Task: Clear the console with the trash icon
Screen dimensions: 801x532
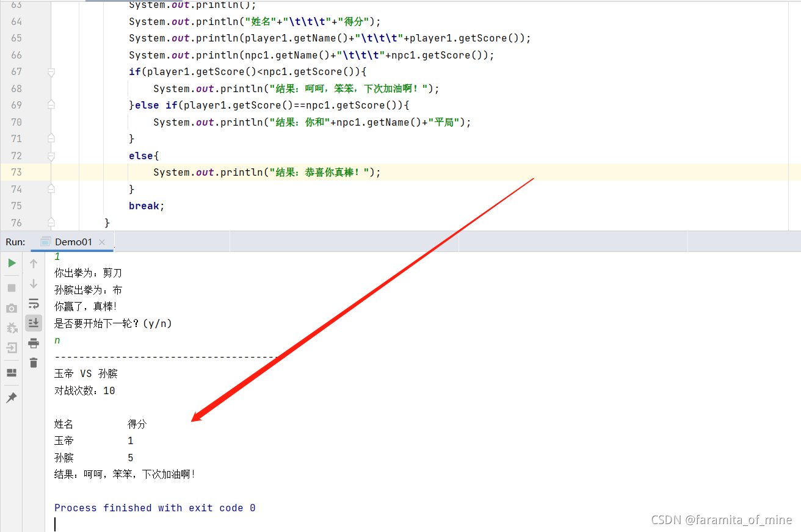Action: pos(34,362)
